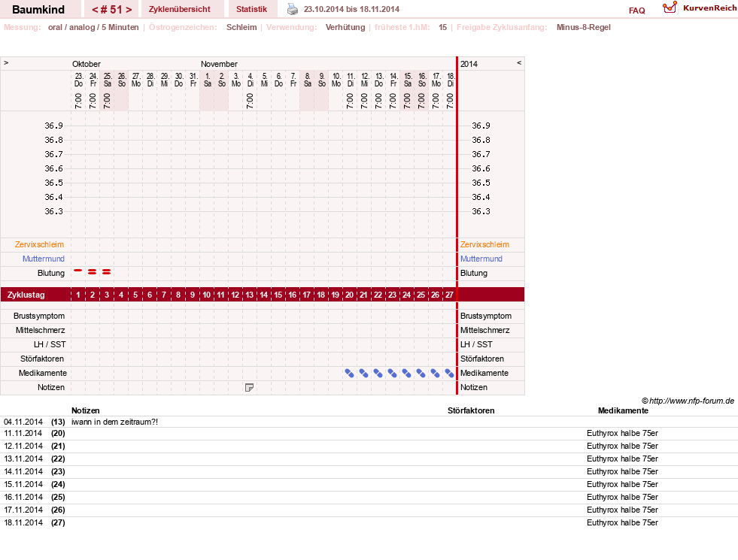
Task: Click the frühest 1.hM value 15
Action: [x=442, y=27]
